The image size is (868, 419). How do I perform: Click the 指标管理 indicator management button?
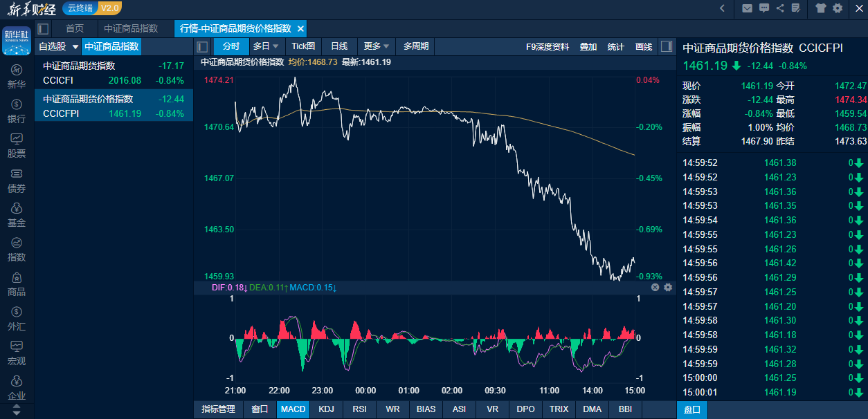click(218, 409)
